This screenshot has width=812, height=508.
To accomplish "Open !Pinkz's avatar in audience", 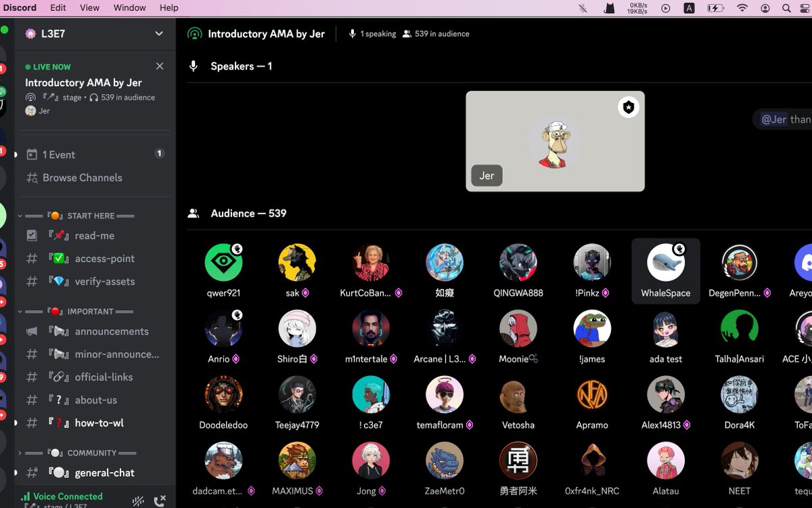I will click(x=592, y=262).
